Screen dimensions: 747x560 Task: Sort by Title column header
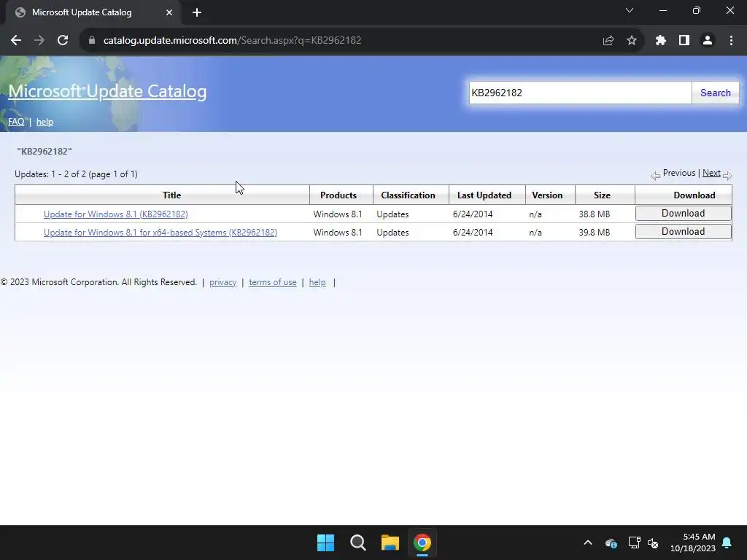(171, 195)
